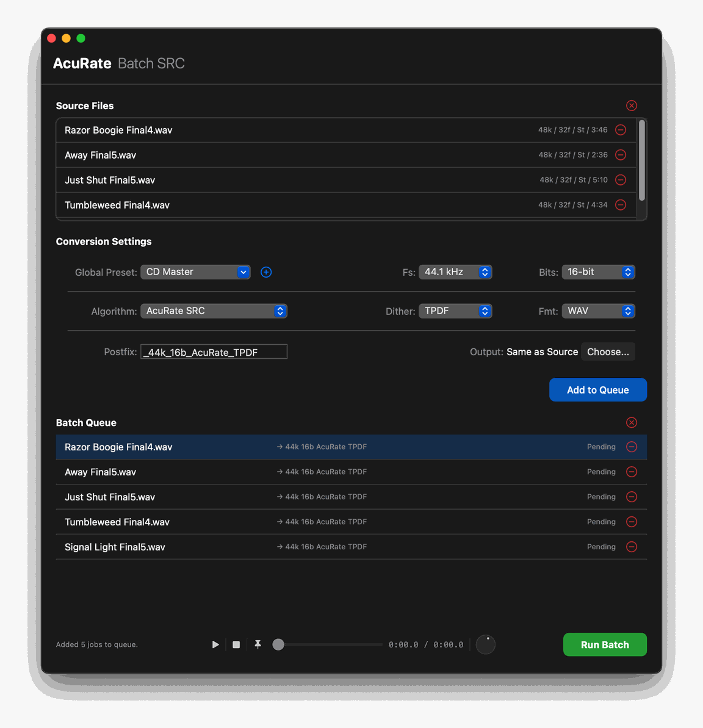
Task: Click the Run Batch button
Action: 605,644
